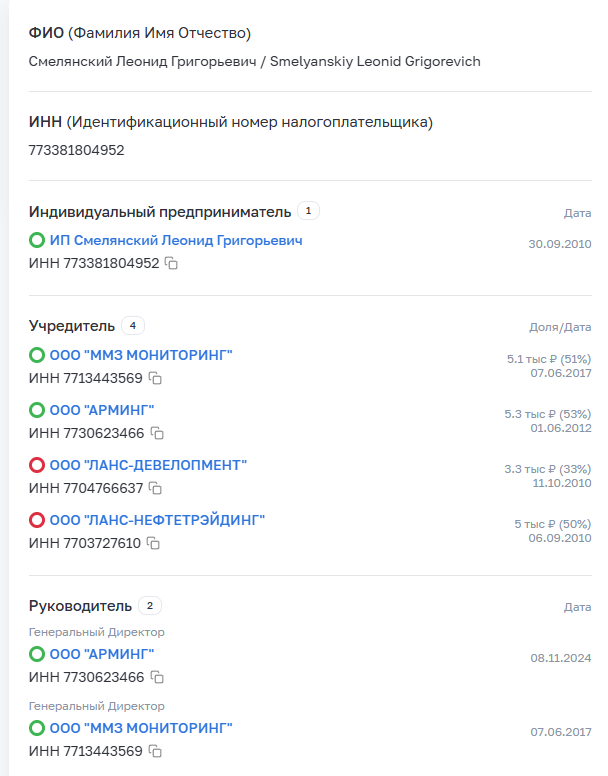Image resolution: width=608 pixels, height=776 pixels.
Task: Open ООО "АРМИНГ" founder entry
Action: 102,410
